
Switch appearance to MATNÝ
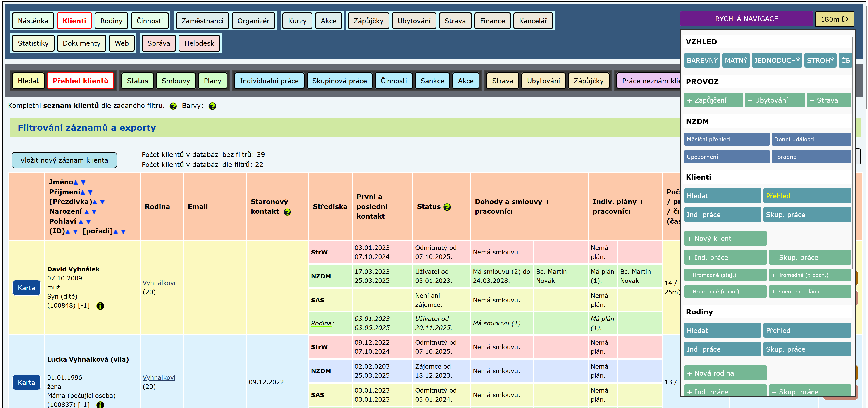736,61
